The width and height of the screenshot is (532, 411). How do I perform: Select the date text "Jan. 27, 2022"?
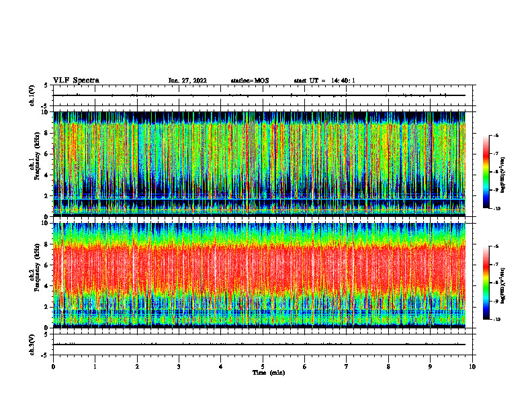pos(187,81)
